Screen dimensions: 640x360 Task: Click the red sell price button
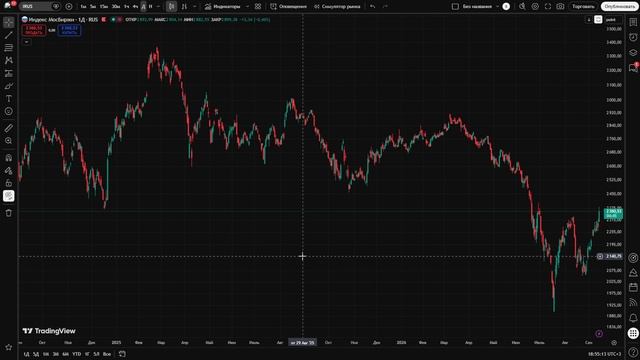tap(34, 30)
